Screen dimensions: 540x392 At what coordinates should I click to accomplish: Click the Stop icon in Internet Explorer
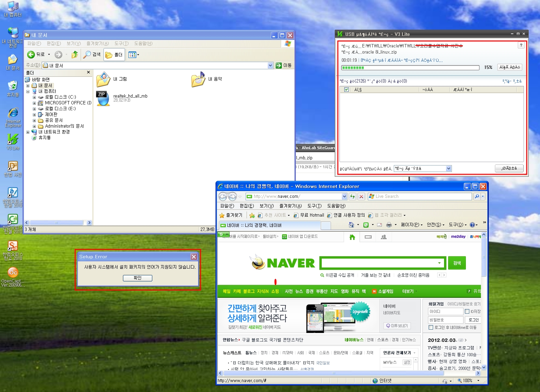[x=361, y=197]
